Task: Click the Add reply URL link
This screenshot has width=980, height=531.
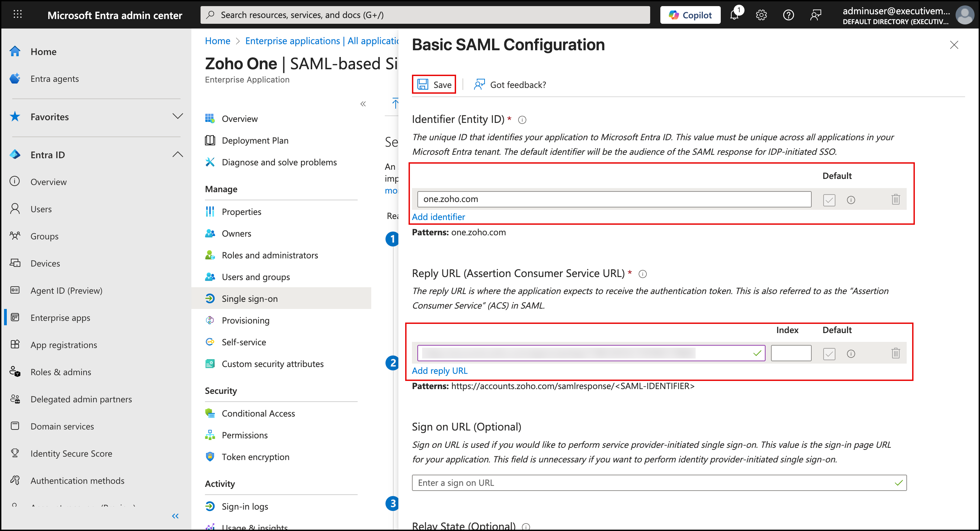Action: pyautogui.click(x=439, y=371)
